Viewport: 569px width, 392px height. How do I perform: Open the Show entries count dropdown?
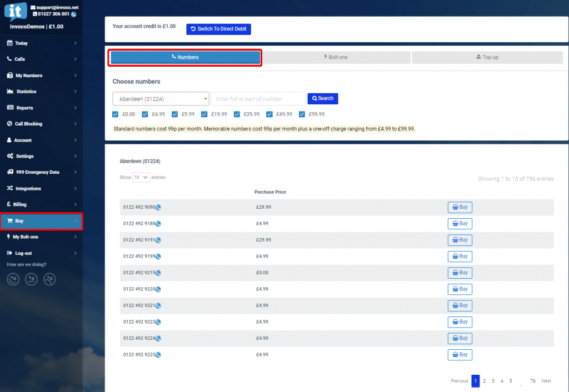point(141,177)
